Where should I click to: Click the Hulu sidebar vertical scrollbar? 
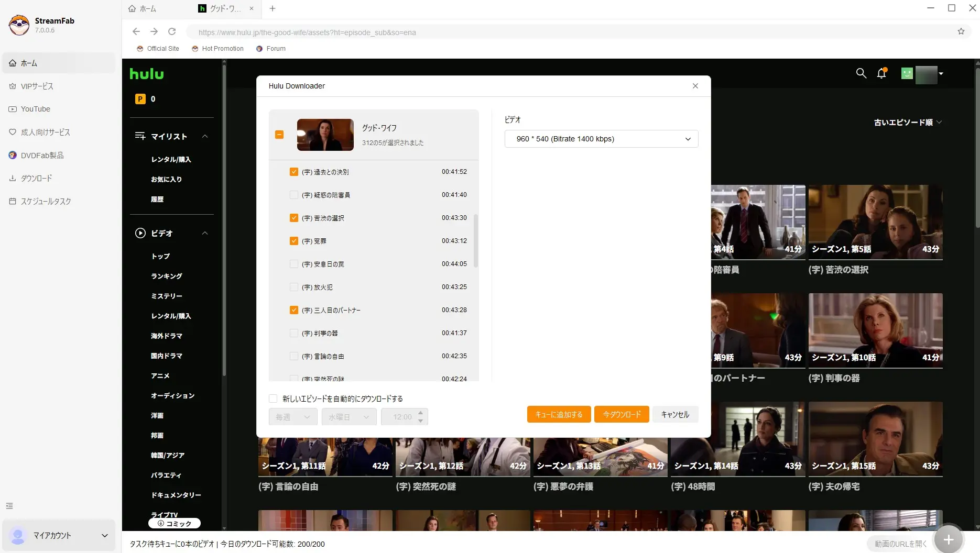click(x=224, y=220)
